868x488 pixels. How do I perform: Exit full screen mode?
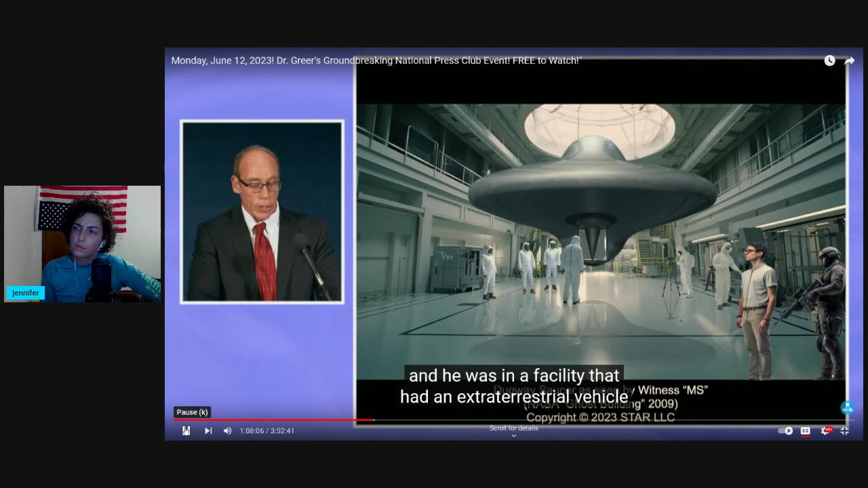(845, 430)
